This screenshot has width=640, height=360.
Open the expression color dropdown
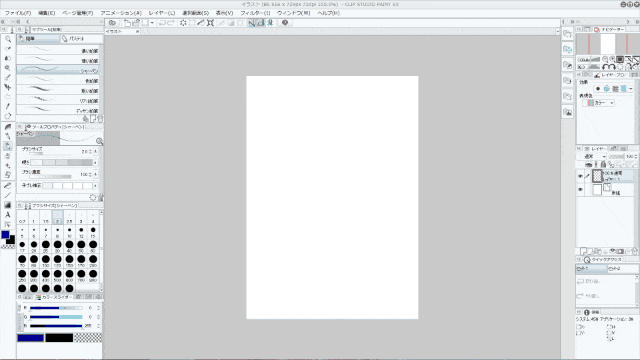tap(599, 103)
